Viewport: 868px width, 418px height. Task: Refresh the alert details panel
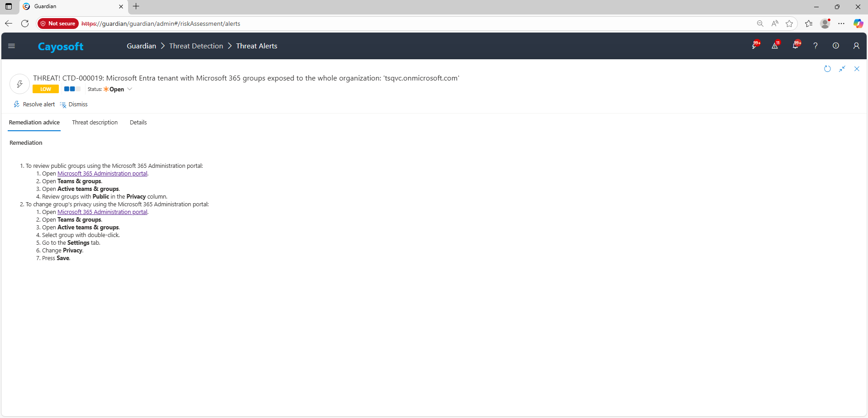(x=827, y=69)
